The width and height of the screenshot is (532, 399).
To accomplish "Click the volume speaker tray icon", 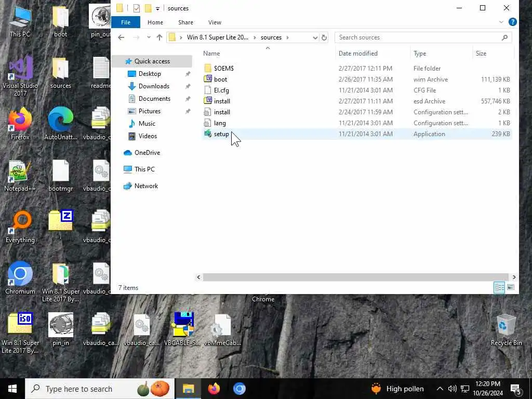I will point(452,389).
